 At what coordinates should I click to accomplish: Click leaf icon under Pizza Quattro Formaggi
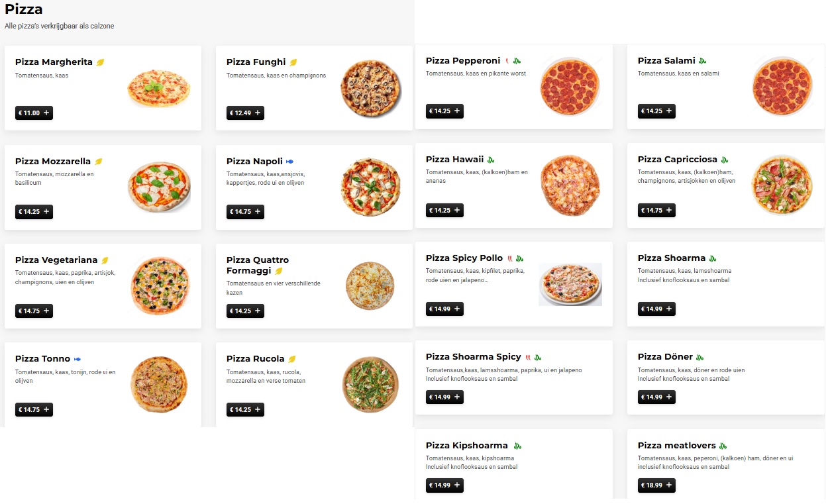pos(279,271)
